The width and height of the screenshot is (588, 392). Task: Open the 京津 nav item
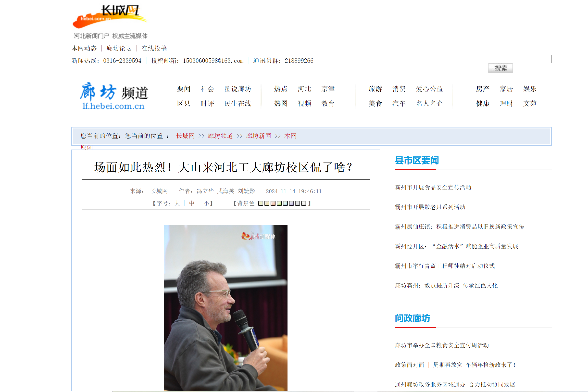[x=328, y=89]
